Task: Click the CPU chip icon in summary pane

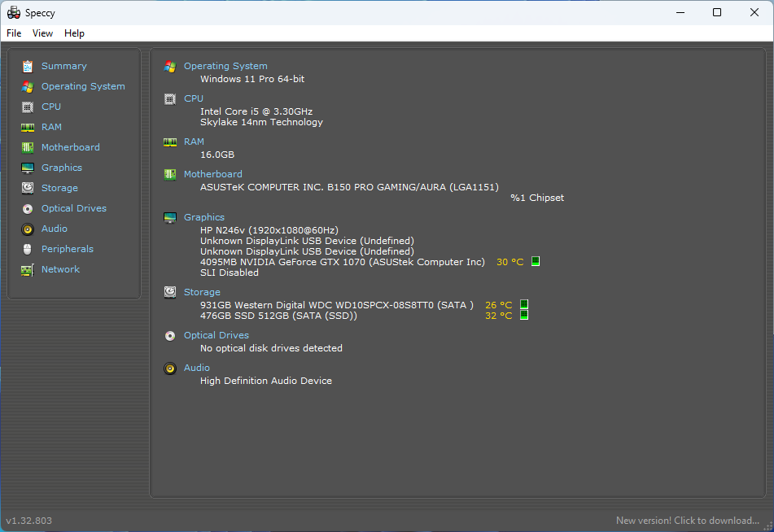Action: (170, 99)
